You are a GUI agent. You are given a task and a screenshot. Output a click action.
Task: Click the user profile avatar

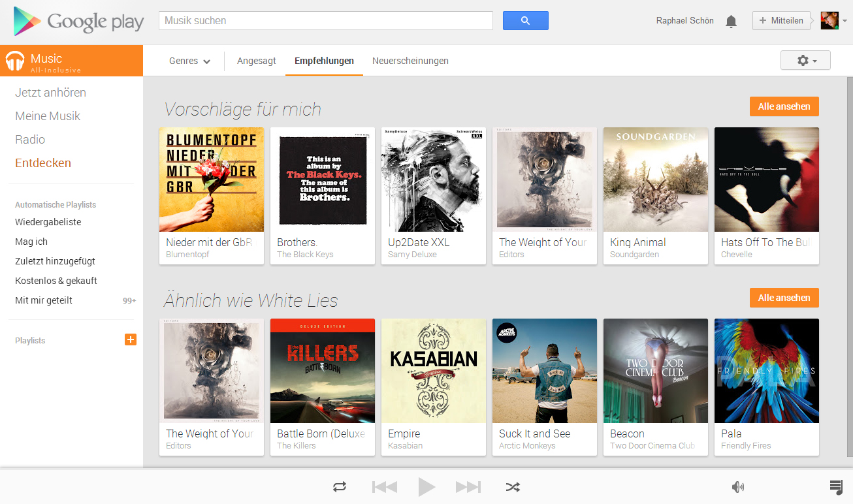(x=829, y=21)
